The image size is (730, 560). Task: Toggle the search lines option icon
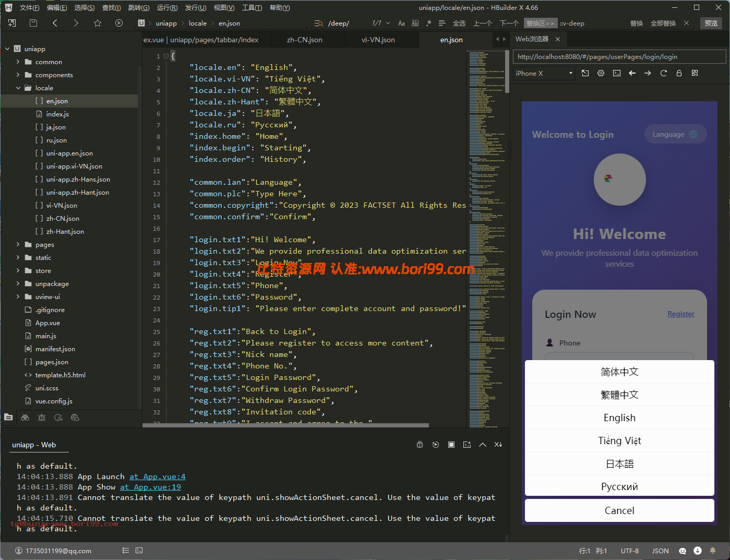point(442,23)
